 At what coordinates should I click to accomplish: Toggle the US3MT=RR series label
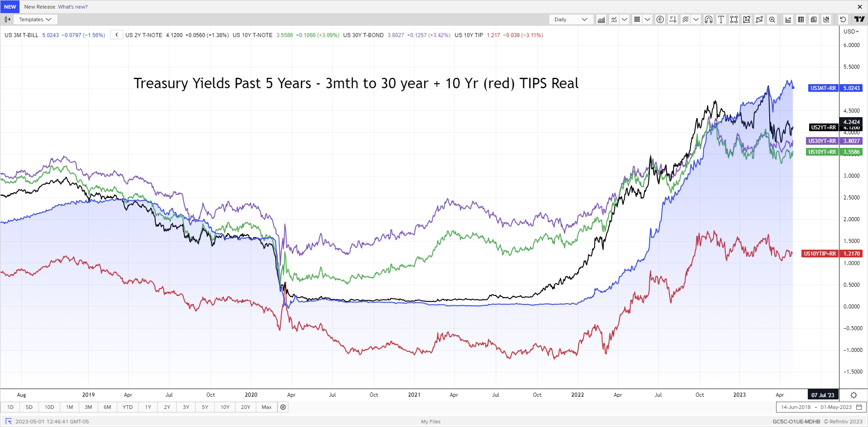coord(823,88)
